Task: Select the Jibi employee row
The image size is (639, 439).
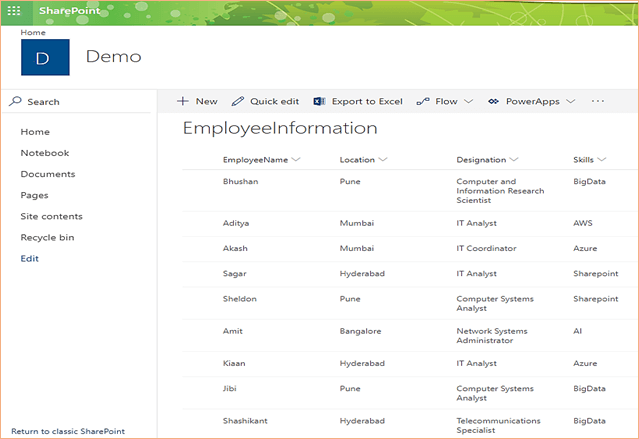Action: pos(410,393)
